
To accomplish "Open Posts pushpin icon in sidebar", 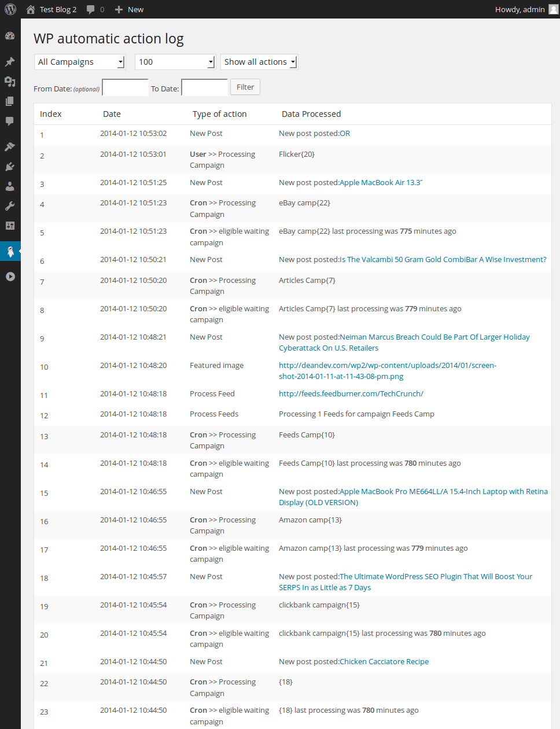I will point(10,62).
